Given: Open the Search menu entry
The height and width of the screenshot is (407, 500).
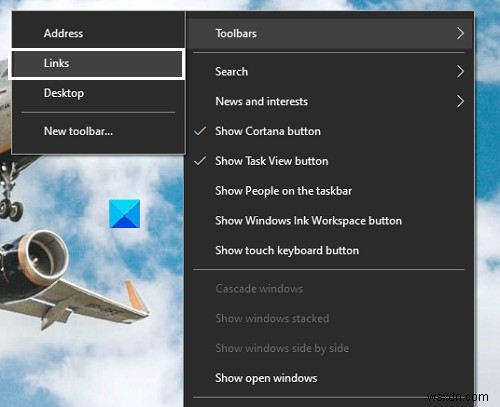Looking at the screenshot, I should point(330,72).
